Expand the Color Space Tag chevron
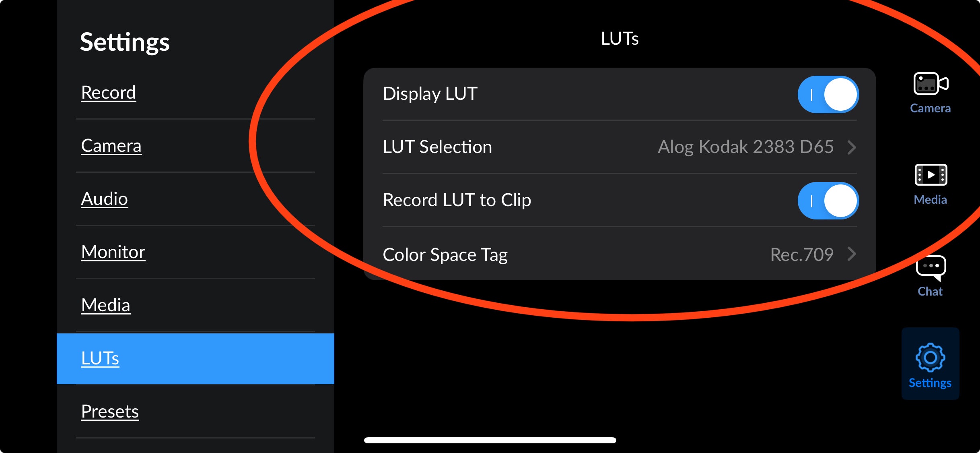This screenshot has height=453, width=980. (852, 254)
